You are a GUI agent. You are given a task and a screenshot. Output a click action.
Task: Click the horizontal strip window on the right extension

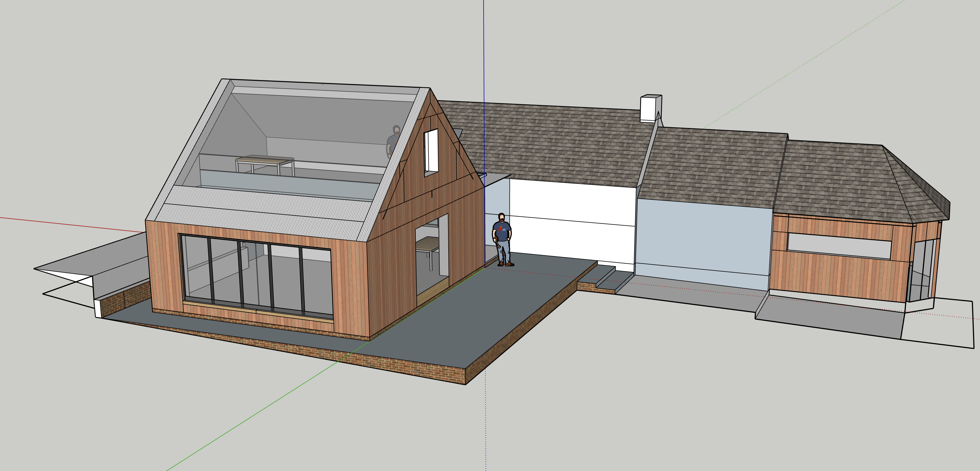point(839,246)
